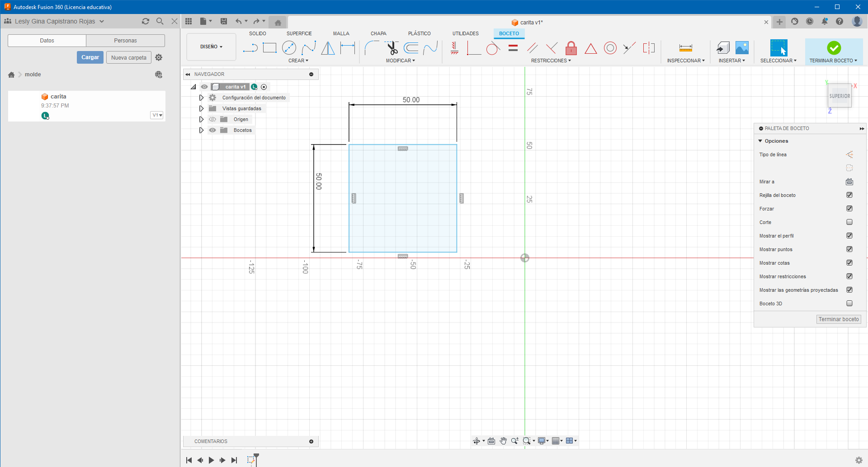Select the Offset tool

[411, 48]
